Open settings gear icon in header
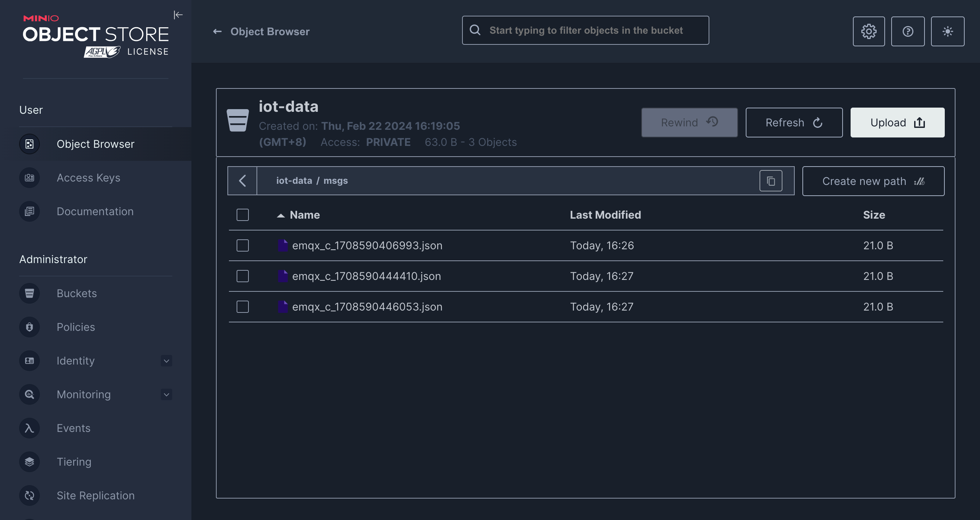The height and width of the screenshot is (520, 980). [869, 31]
